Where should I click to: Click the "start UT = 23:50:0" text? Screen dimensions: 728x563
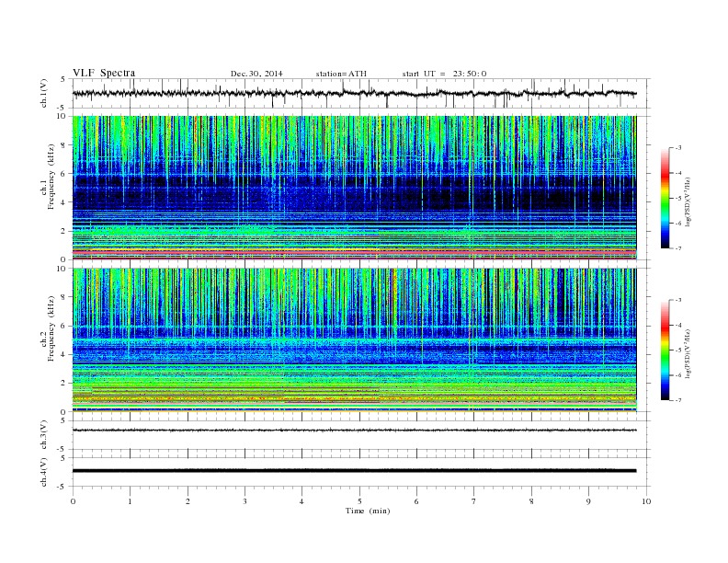pos(444,74)
